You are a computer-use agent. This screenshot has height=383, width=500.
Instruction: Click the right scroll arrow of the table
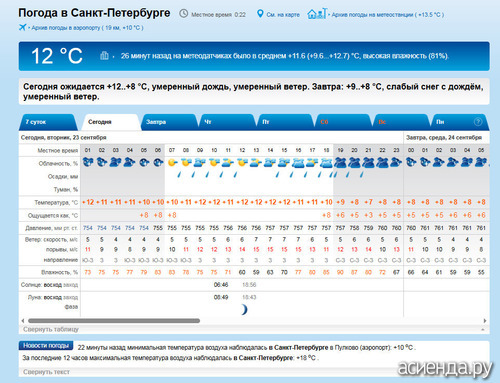[x=485, y=321]
